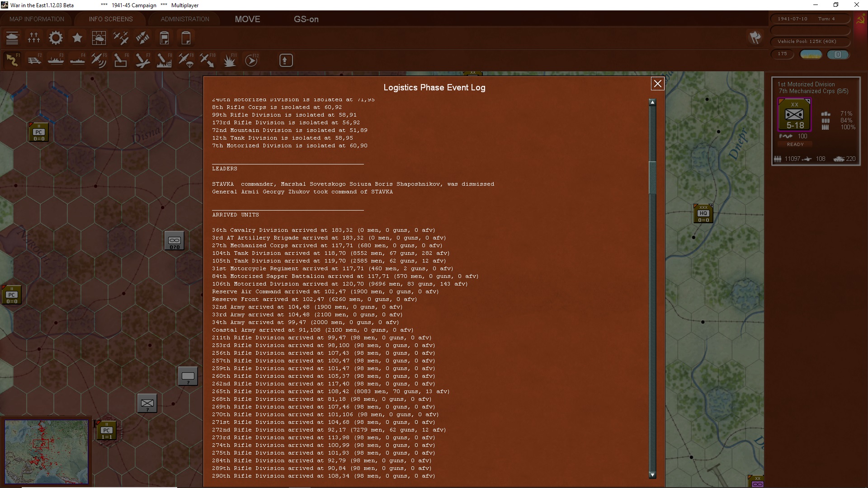Click the minimap in the corner
Image resolution: width=868 pixels, height=488 pixels.
[46, 452]
